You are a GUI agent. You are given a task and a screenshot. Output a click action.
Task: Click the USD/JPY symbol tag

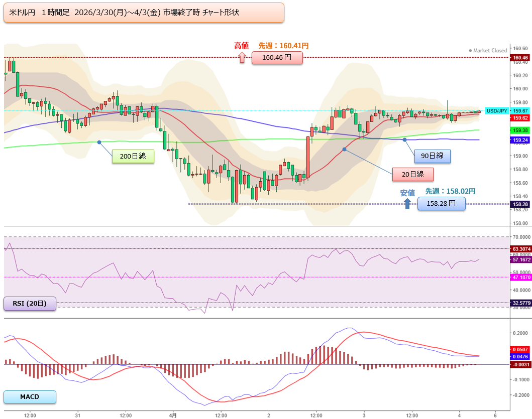[497, 111]
